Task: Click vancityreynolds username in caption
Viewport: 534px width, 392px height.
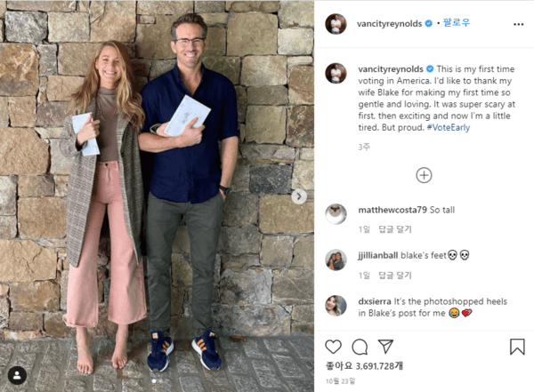Action: click(x=391, y=69)
